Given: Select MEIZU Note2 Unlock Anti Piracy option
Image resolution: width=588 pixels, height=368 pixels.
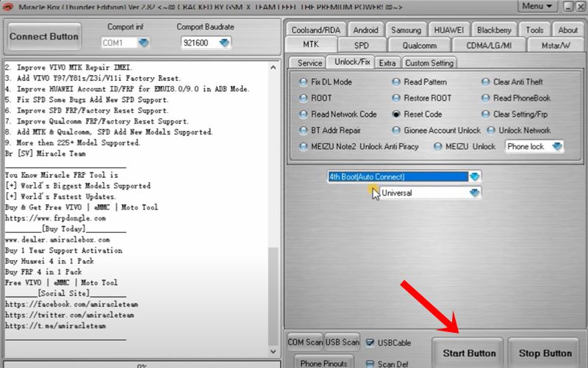Looking at the screenshot, I should (x=359, y=146).
